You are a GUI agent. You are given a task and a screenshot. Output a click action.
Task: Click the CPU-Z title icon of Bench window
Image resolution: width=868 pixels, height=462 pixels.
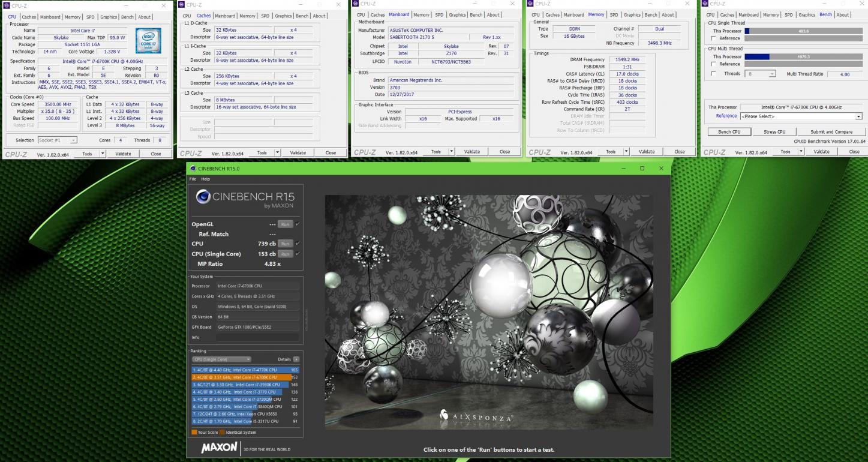(x=706, y=4)
